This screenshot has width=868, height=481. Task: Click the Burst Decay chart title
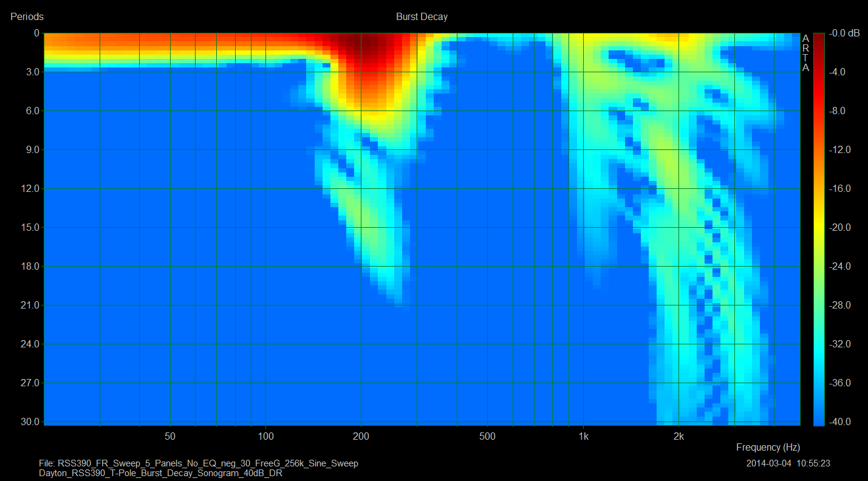[422, 17]
